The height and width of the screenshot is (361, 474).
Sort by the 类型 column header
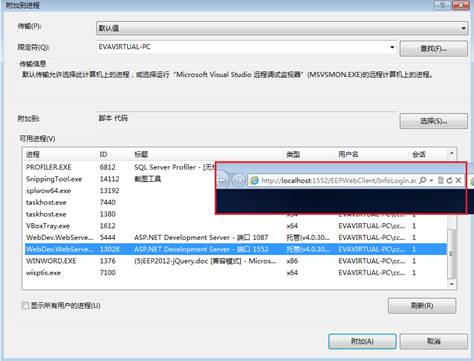293,154
